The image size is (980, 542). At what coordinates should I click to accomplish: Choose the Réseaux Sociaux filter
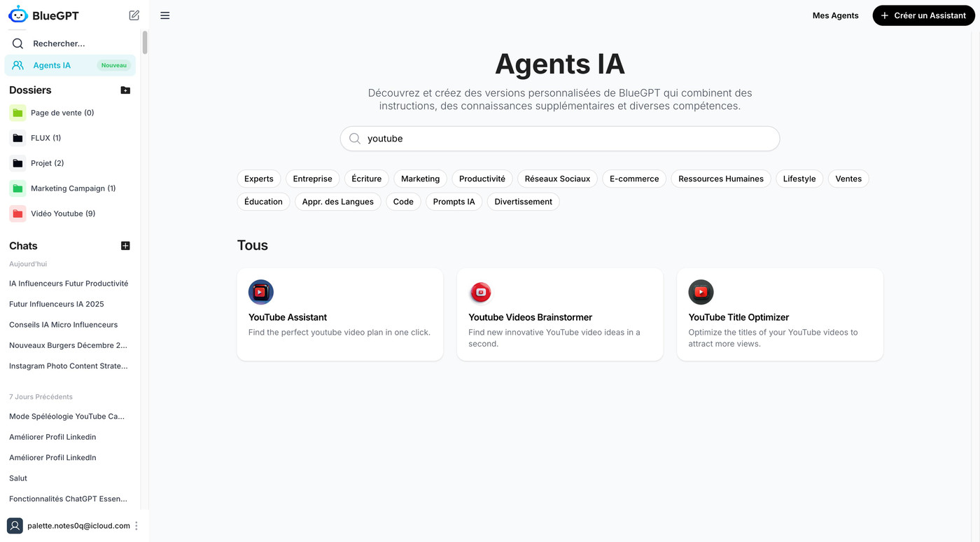558,179
